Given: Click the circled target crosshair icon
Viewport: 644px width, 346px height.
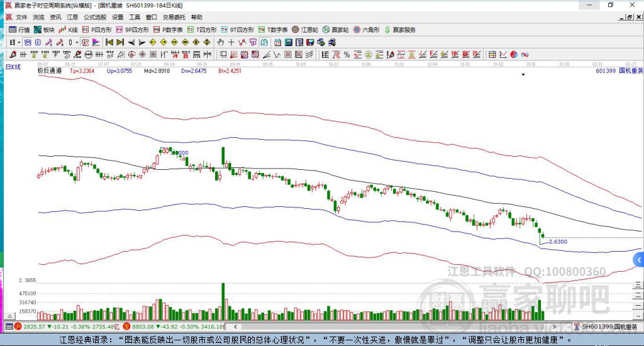Looking at the screenshot, I should pyautogui.click(x=131, y=55).
